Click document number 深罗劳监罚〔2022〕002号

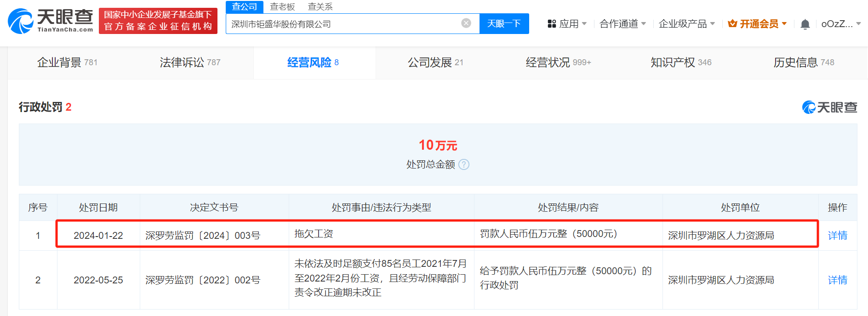(x=203, y=280)
